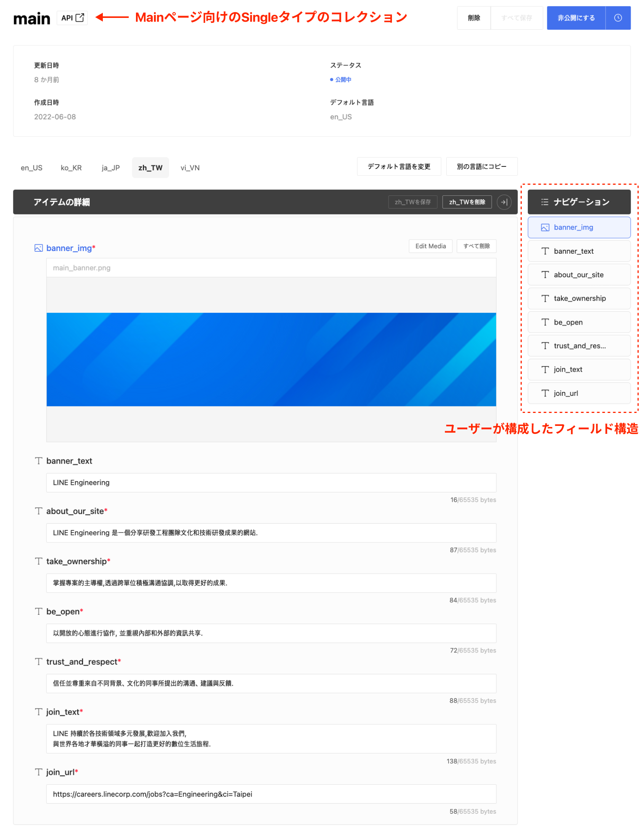644x835 pixels.
Task: Jump to join_url in navigation
Action: 579,394
